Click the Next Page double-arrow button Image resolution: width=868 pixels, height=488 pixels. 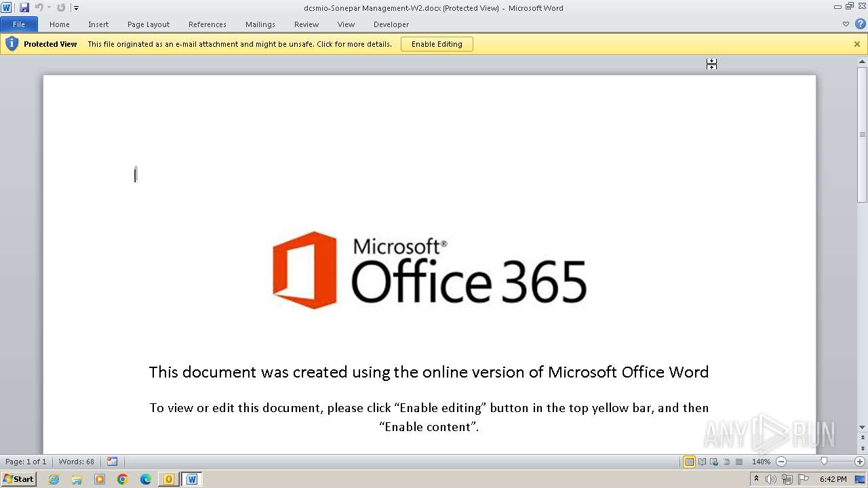[x=863, y=449]
